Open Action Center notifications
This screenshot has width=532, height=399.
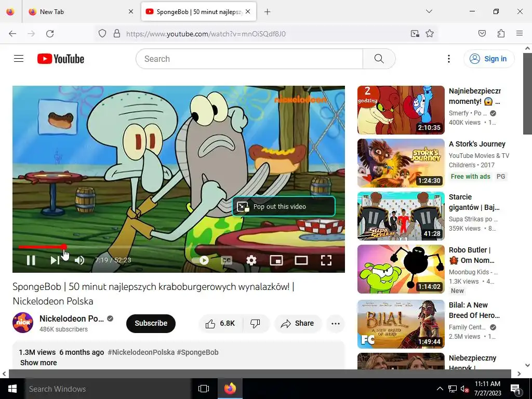(x=516, y=389)
